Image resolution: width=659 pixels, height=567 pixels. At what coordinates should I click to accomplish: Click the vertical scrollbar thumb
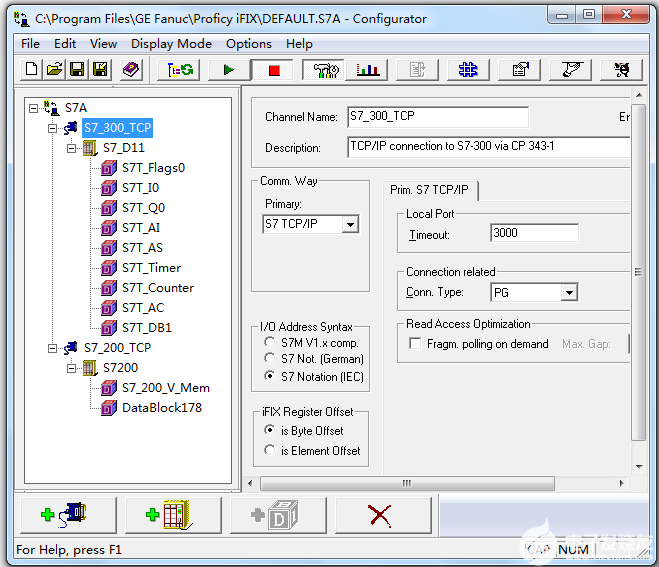click(x=638, y=272)
